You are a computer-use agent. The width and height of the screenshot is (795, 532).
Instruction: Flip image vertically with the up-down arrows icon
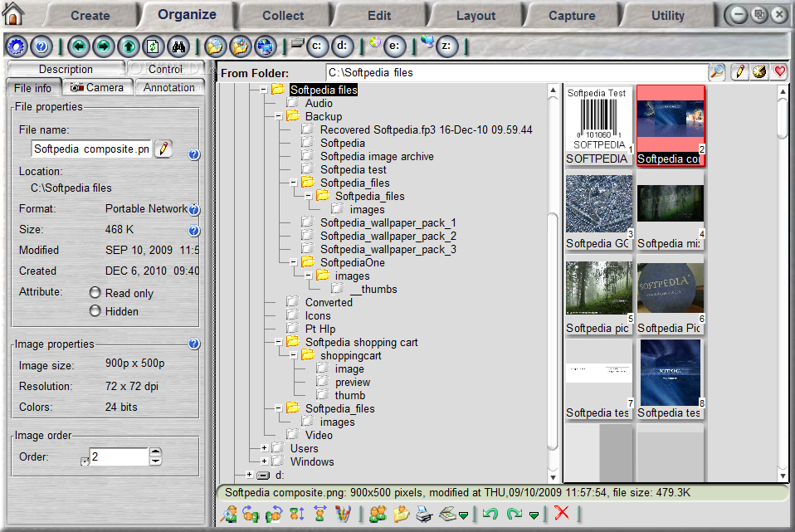tap(297, 515)
